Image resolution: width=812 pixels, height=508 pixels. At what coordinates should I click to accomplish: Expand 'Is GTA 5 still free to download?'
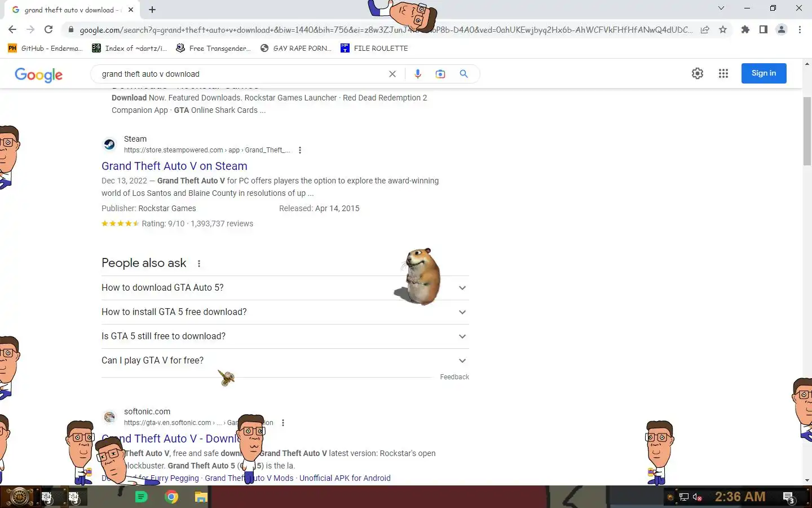point(285,336)
